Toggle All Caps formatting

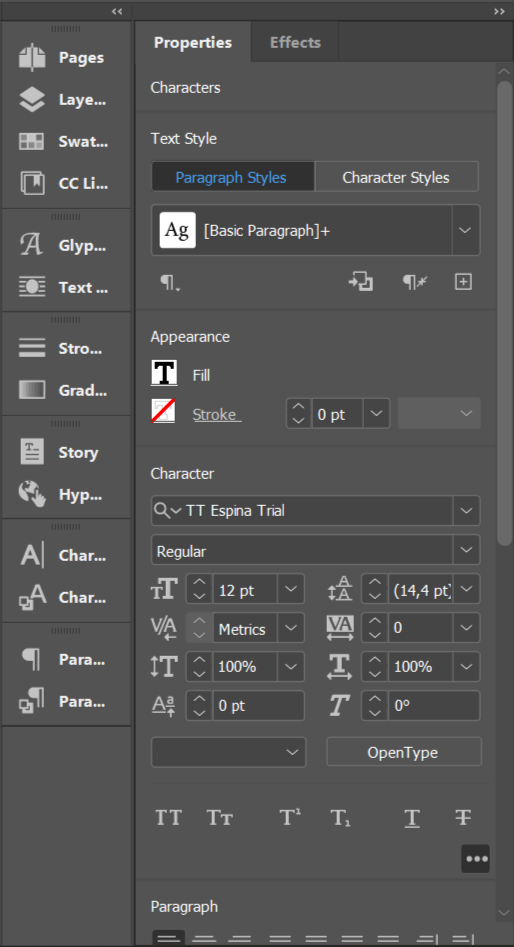(x=169, y=818)
